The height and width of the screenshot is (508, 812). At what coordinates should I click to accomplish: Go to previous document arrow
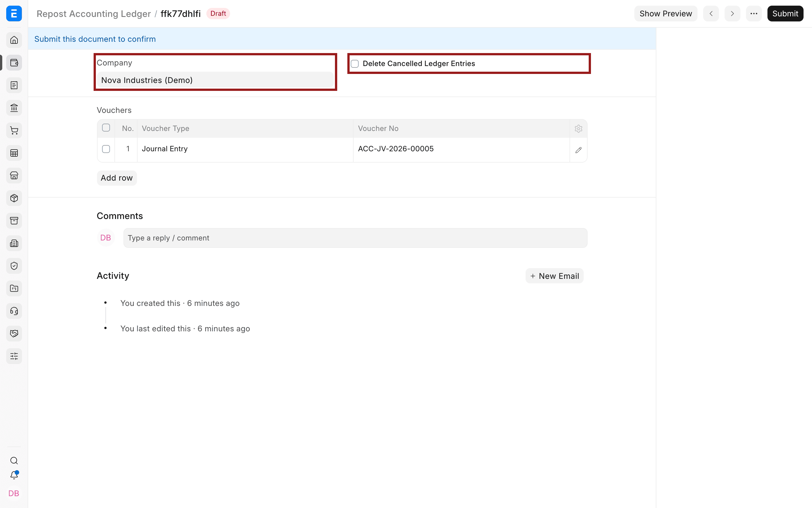click(x=711, y=14)
